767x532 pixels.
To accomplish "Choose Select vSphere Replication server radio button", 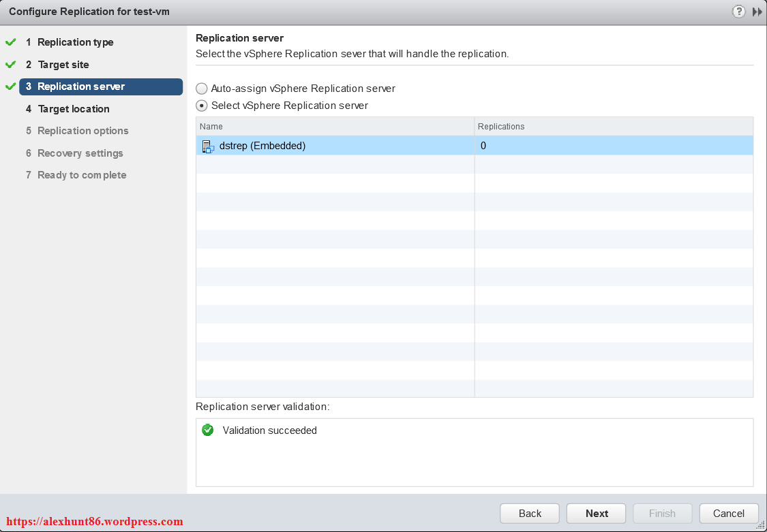I will (x=202, y=106).
